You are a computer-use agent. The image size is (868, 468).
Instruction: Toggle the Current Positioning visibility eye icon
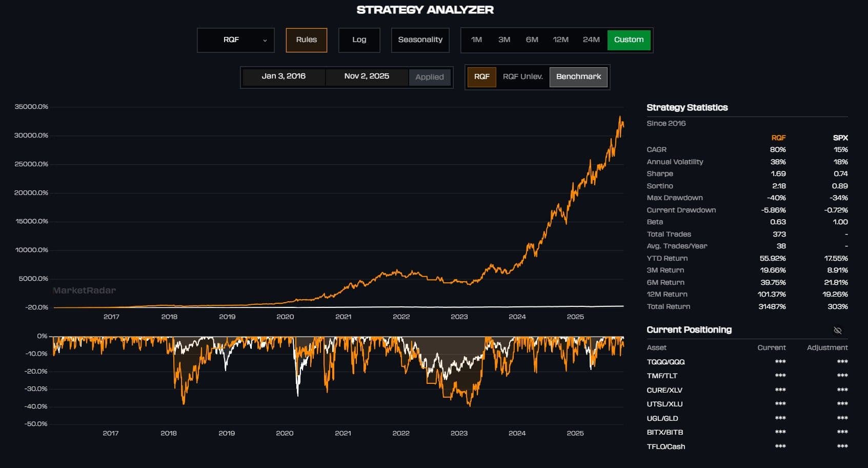click(x=837, y=330)
